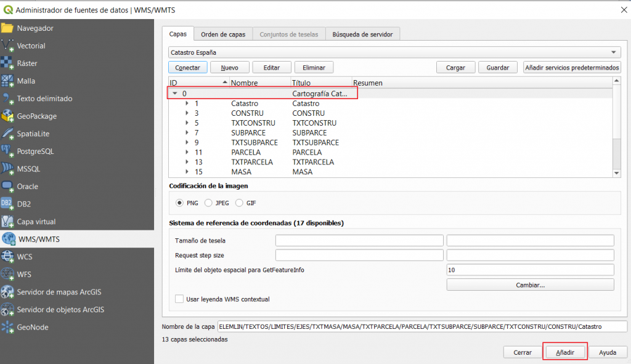Select the Vectorial layer source icon
This screenshot has height=364, width=631.
7,46
